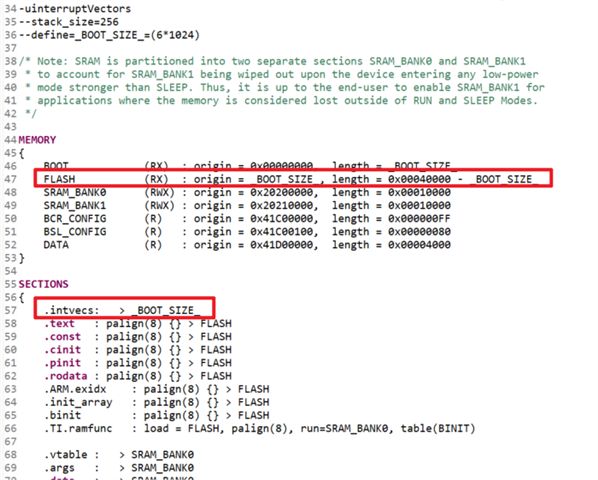Click line number 57 in the gutter

[10, 310]
